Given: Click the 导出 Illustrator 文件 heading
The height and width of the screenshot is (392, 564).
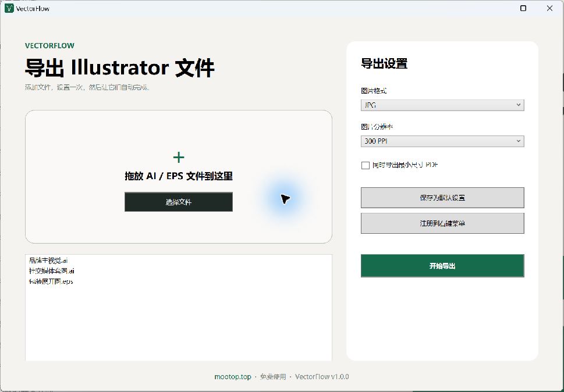Looking at the screenshot, I should 119,67.
